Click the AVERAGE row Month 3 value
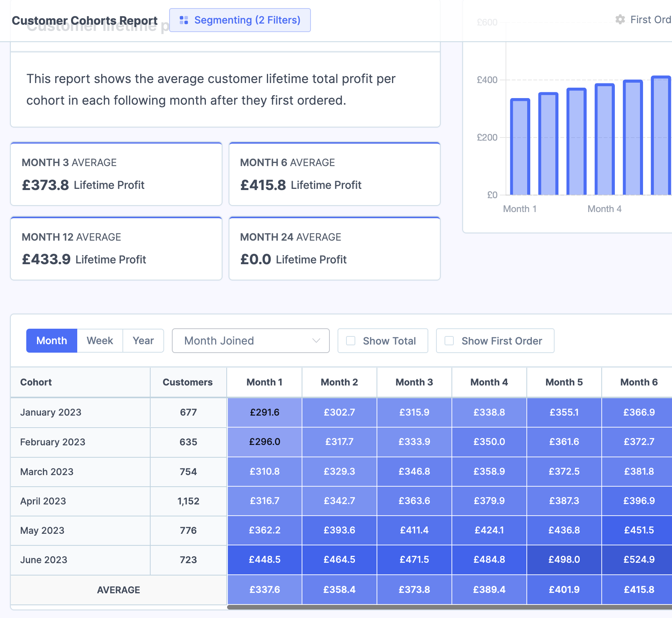Viewport: 672px width, 618px height. [414, 589]
